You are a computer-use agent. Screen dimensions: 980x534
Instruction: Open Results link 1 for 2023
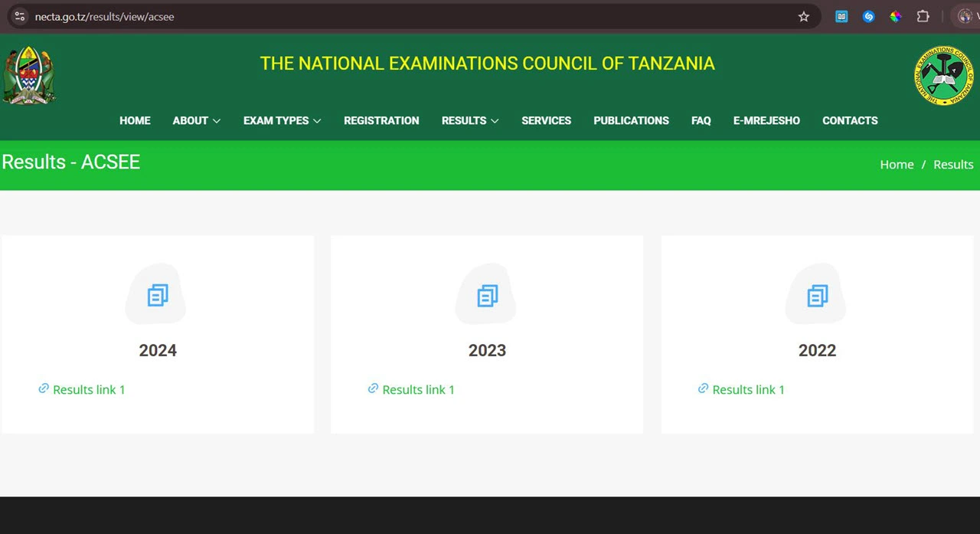[418, 389]
